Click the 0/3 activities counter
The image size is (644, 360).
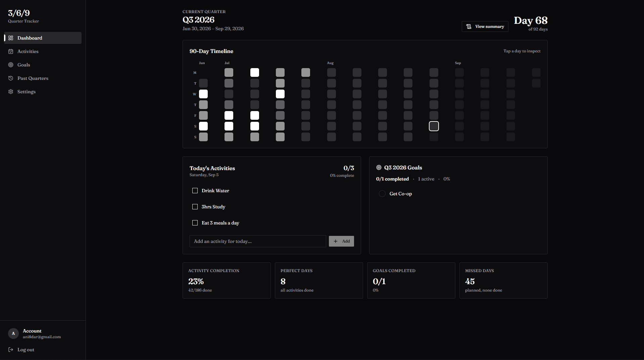[349, 168]
